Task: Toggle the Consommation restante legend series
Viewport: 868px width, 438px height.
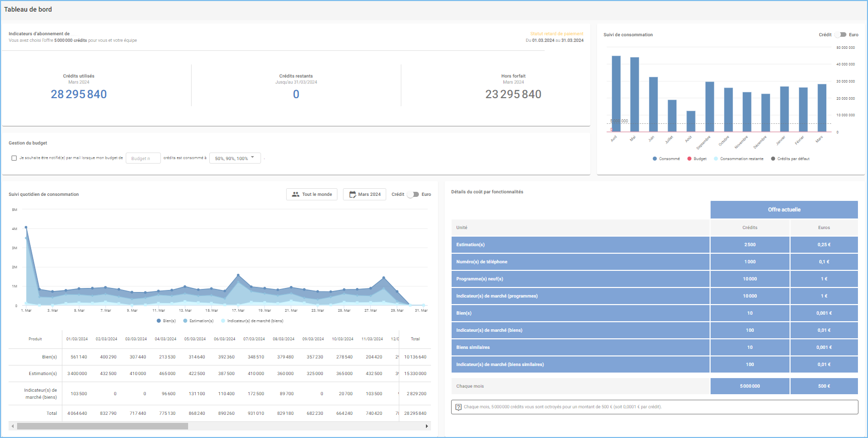Action: click(x=739, y=159)
